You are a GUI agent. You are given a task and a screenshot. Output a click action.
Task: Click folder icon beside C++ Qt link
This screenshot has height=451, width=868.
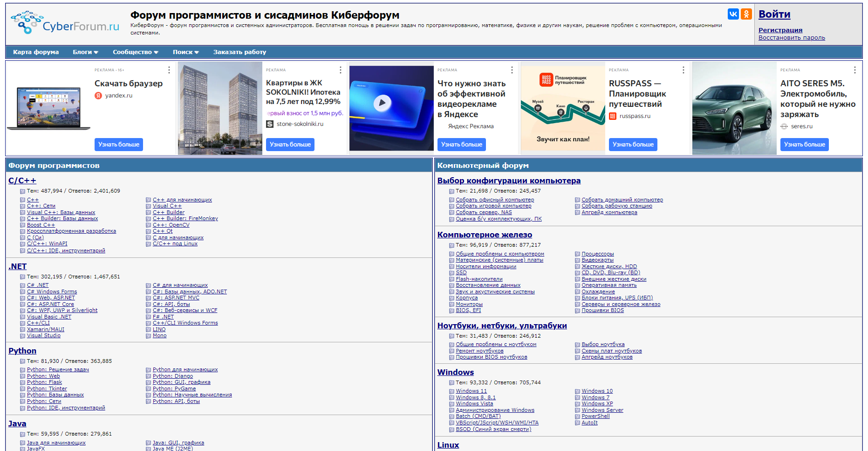coord(148,231)
